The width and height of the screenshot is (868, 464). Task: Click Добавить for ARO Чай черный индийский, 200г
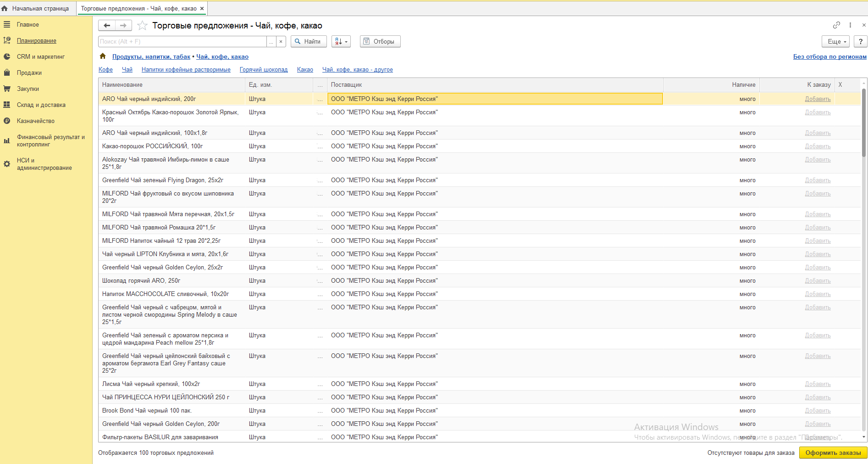[x=818, y=99]
